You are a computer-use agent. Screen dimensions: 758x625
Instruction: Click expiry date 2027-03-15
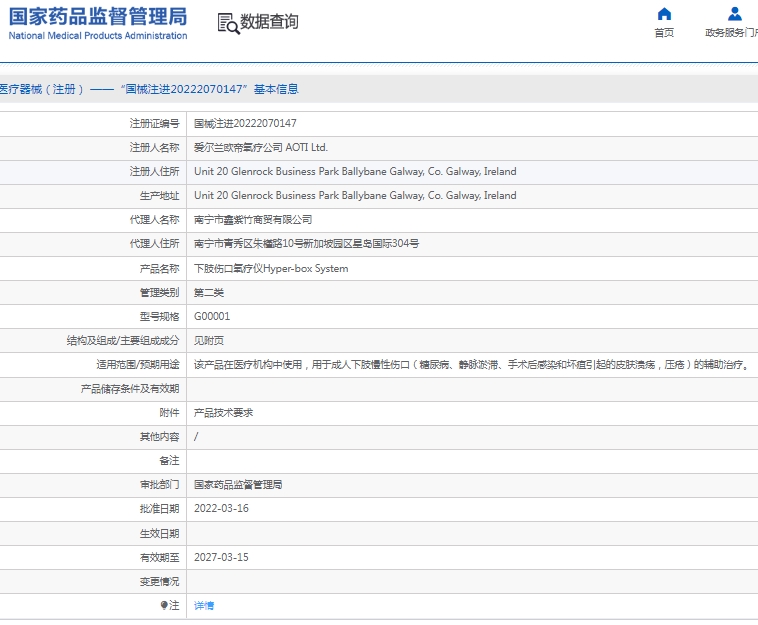(221, 557)
